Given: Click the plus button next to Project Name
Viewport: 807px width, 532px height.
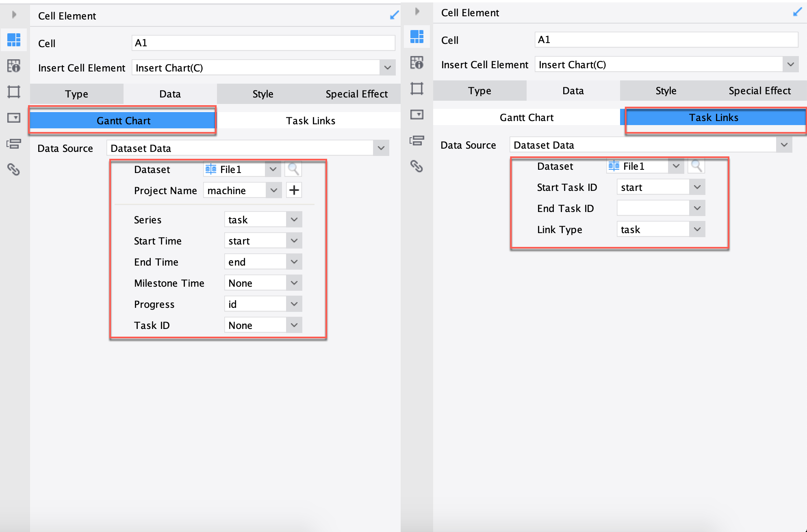Looking at the screenshot, I should pos(294,190).
